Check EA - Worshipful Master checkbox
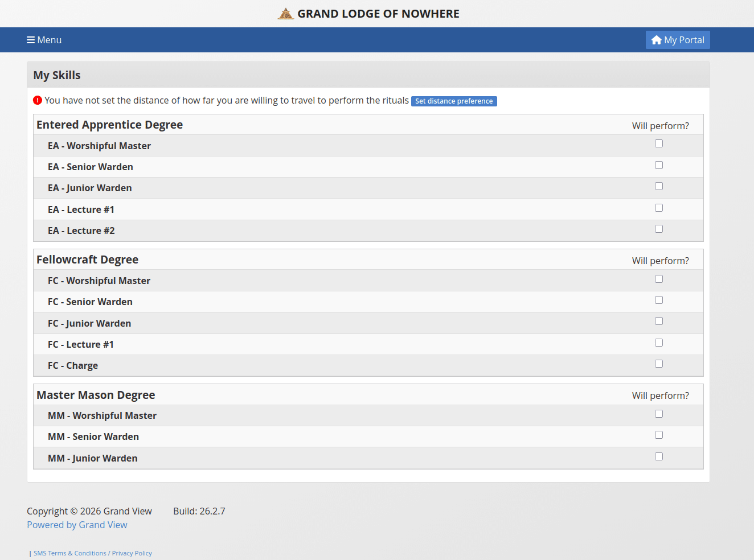The width and height of the screenshot is (754, 560). pos(659,143)
